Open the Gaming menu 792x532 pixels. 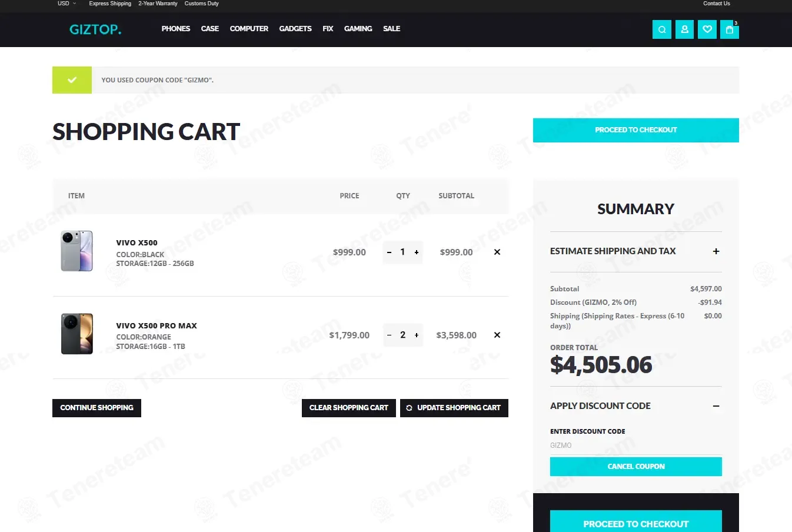[358, 29]
